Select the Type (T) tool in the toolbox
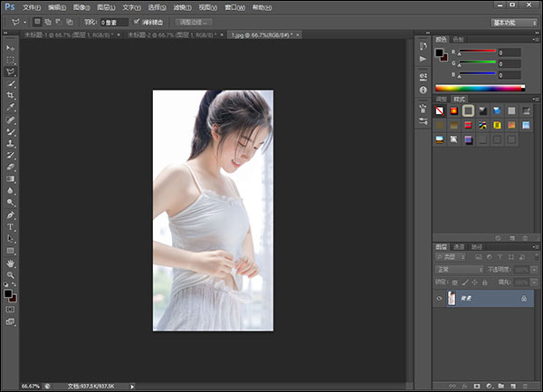Screen dimensions: 543x392 click(x=11, y=227)
